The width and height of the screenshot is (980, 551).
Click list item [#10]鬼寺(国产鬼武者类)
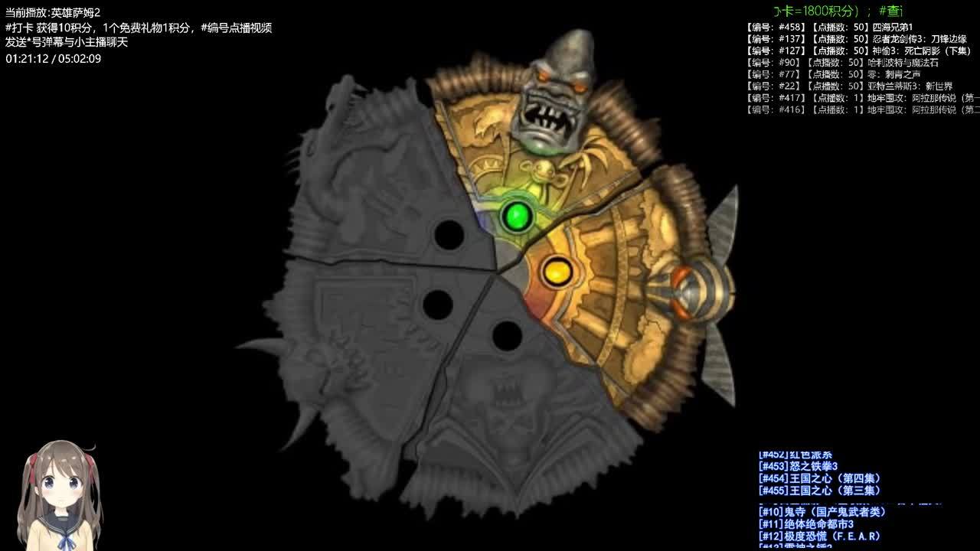click(822, 512)
